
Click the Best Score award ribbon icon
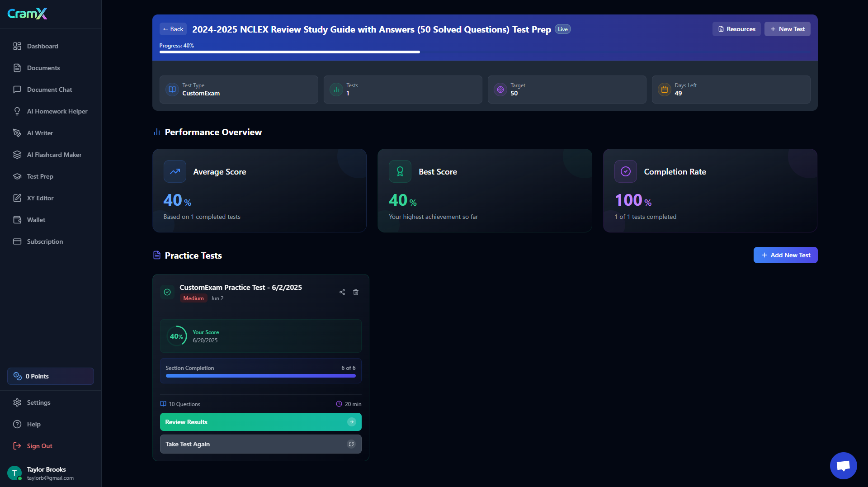400,171
